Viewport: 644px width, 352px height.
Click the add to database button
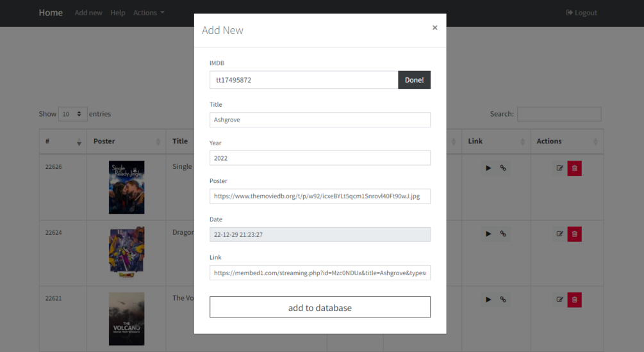(x=320, y=307)
